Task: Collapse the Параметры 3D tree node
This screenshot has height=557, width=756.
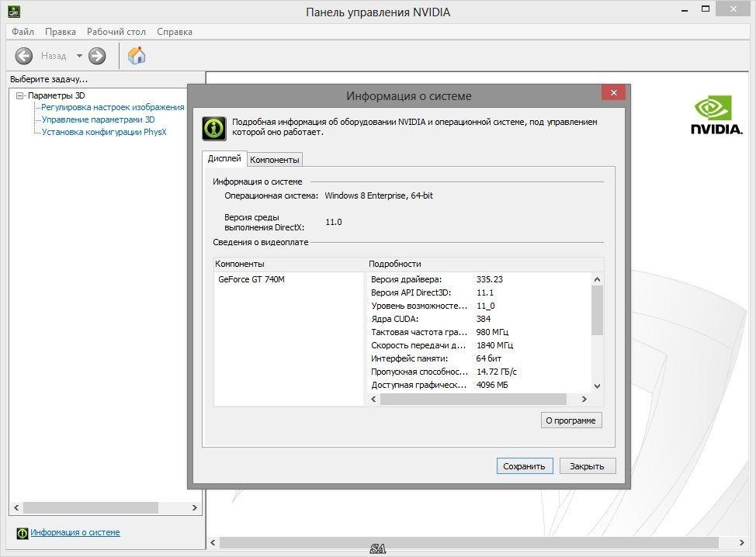Action: pos(19,95)
